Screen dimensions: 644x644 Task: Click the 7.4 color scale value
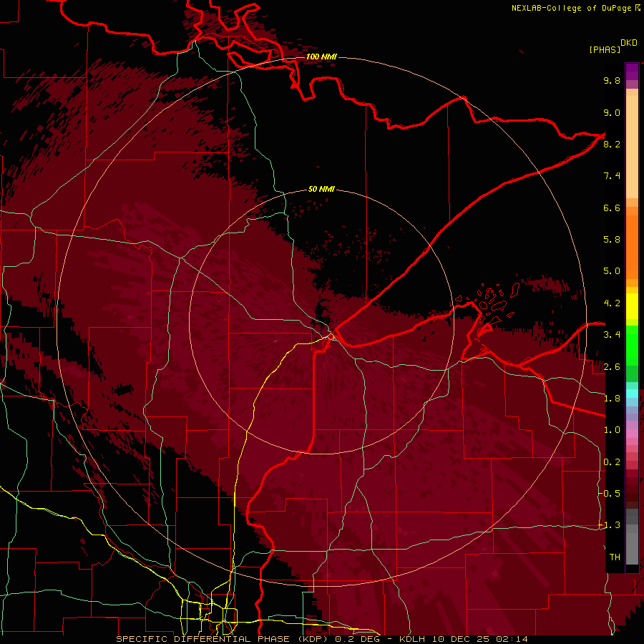612,176
